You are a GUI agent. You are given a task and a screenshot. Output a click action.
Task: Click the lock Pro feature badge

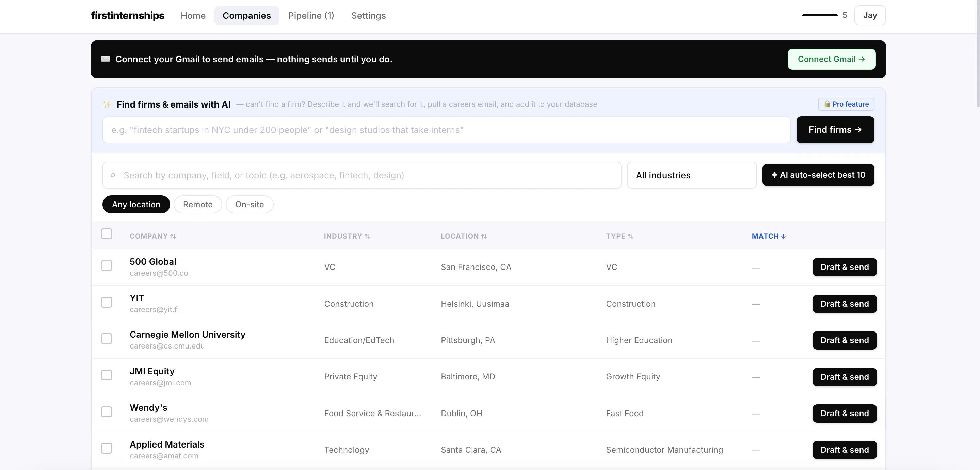coord(846,104)
